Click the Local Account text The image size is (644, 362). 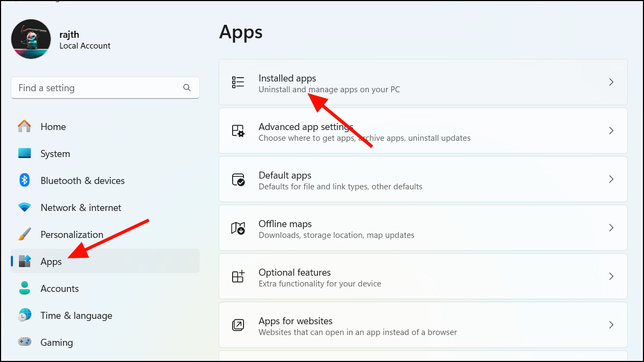(85, 46)
